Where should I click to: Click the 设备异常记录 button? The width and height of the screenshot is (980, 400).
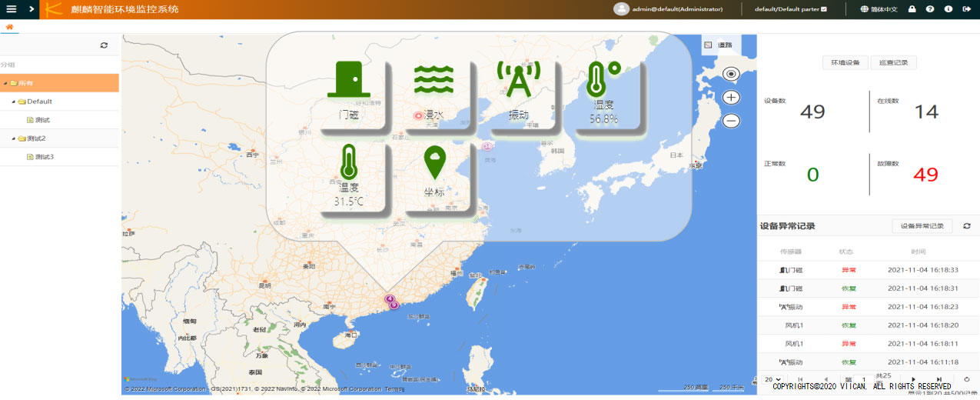[922, 226]
